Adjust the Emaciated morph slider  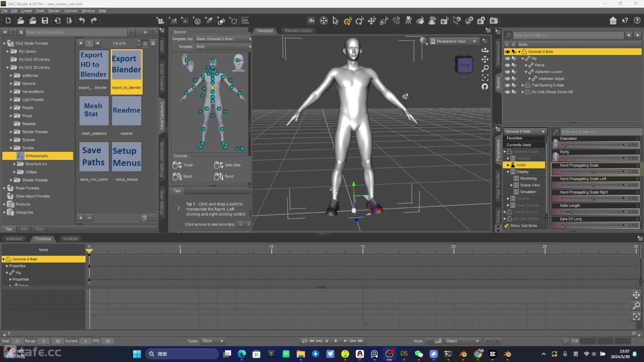coord(593,145)
